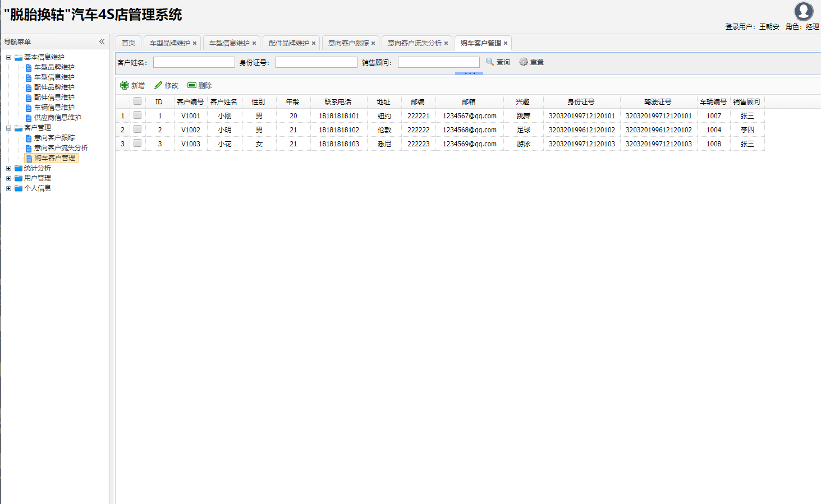Click the address cell 纽约
The width and height of the screenshot is (821, 504).
(x=384, y=116)
